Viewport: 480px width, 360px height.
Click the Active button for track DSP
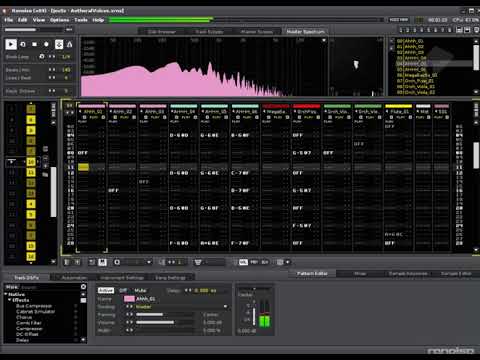coord(106,290)
